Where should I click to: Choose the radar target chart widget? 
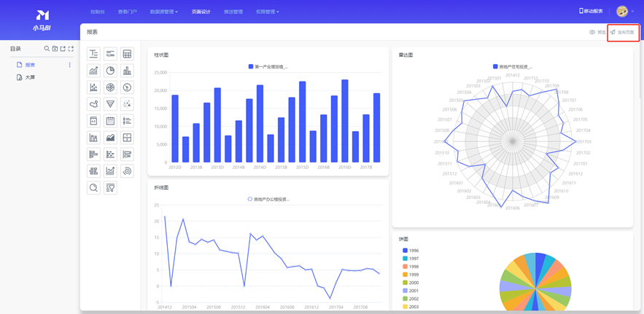coord(110,87)
